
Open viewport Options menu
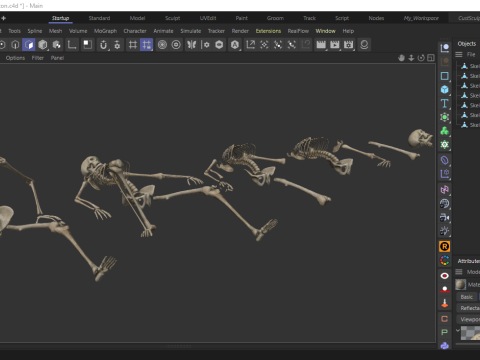[x=15, y=58]
